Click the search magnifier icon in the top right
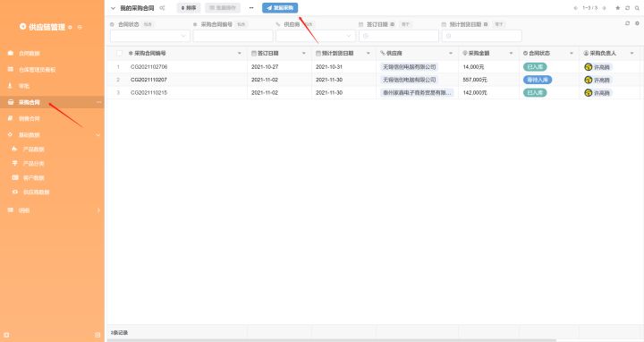Screen dimensions: 644x342 (637, 8)
